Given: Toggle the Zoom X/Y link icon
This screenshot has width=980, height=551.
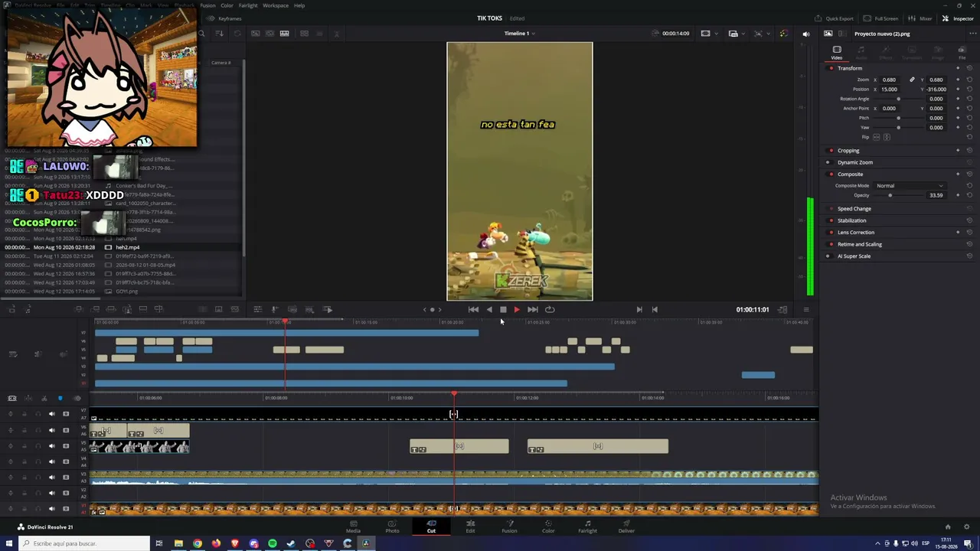Looking at the screenshot, I should pyautogui.click(x=912, y=80).
